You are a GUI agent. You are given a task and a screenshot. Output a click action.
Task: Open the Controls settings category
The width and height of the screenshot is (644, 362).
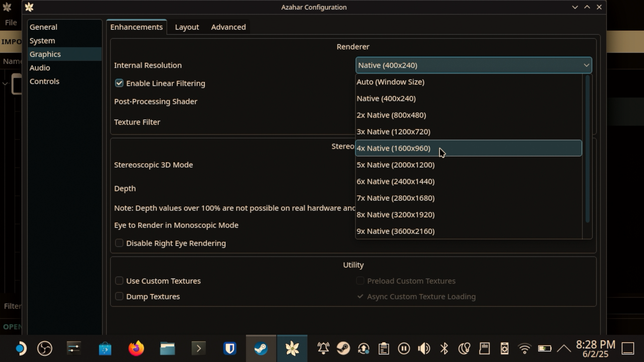click(64, 81)
